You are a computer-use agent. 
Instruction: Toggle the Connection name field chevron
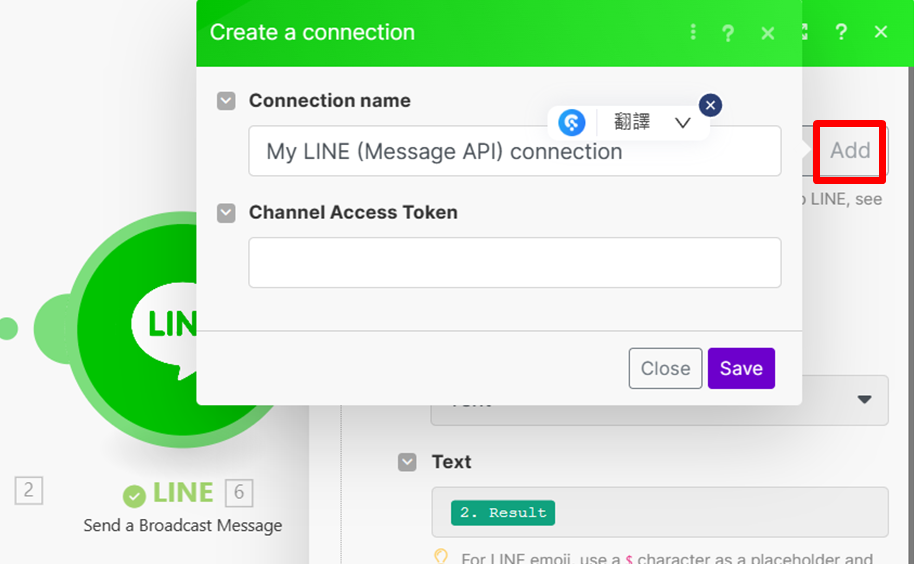[x=227, y=101]
